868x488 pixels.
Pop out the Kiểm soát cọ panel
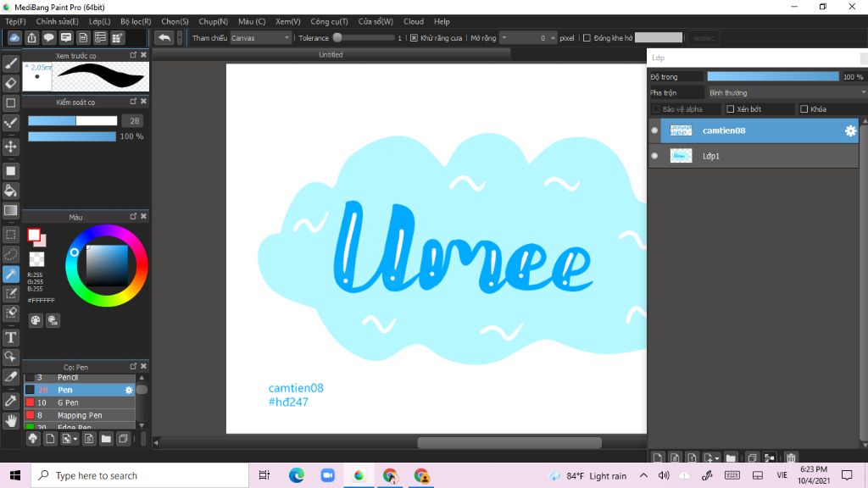(x=133, y=102)
